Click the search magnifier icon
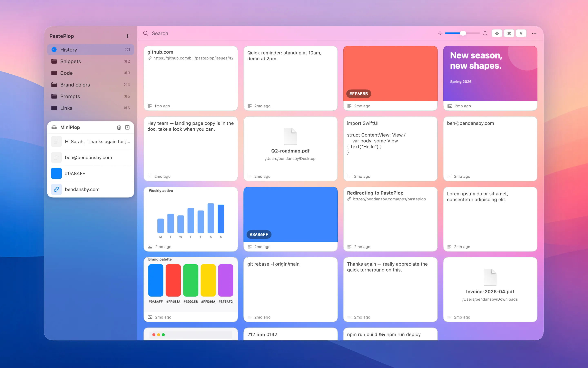Viewport: 588px width, 368px height. coord(146,33)
